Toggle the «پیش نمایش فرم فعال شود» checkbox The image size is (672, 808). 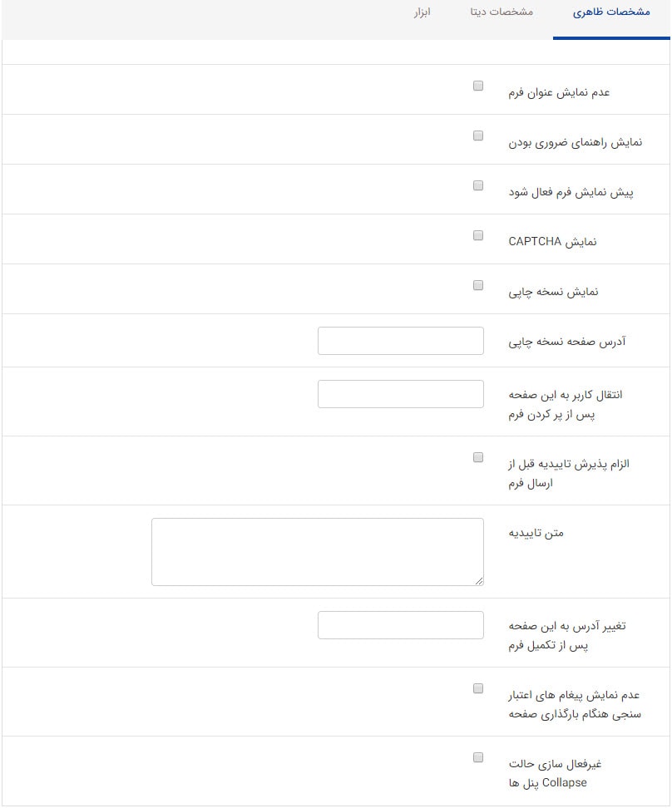point(478,185)
